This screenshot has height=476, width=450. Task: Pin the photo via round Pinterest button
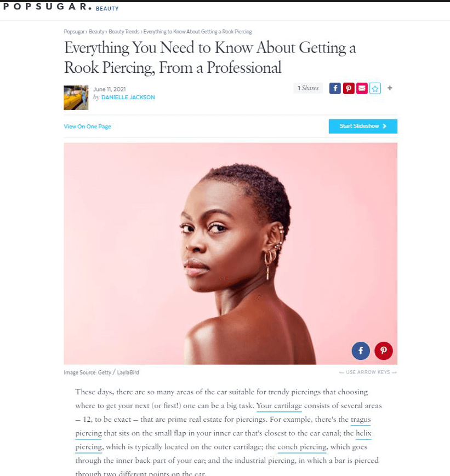(384, 351)
